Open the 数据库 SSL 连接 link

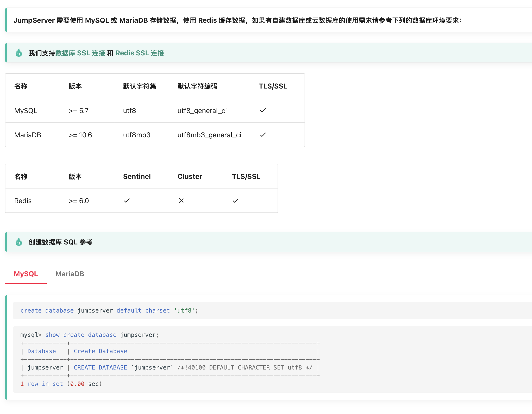(x=80, y=53)
